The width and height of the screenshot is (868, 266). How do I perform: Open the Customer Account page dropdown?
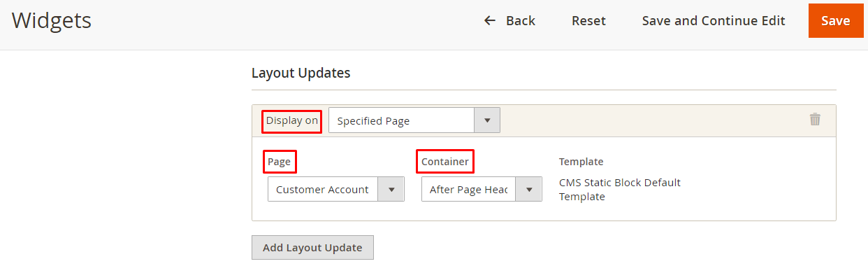click(x=336, y=189)
